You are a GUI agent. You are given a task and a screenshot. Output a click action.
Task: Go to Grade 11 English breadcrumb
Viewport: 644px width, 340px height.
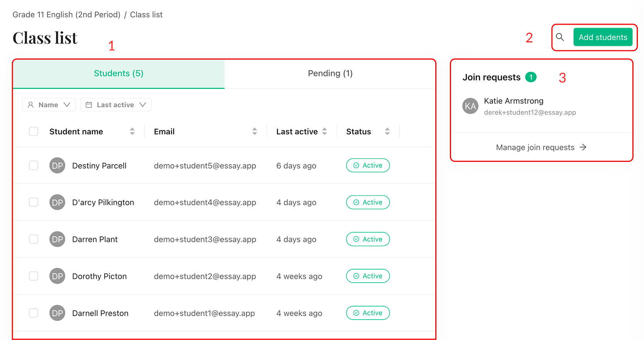66,15
